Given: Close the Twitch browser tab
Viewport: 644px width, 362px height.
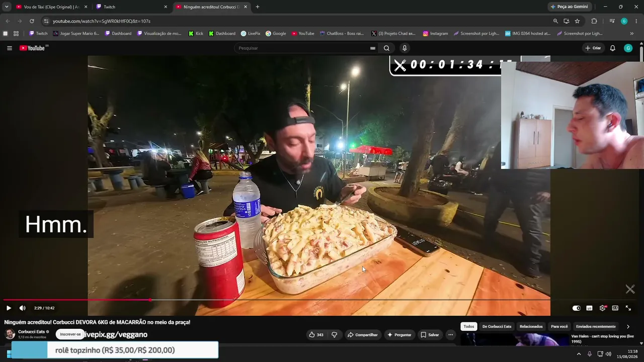Looking at the screenshot, I should [x=166, y=7].
